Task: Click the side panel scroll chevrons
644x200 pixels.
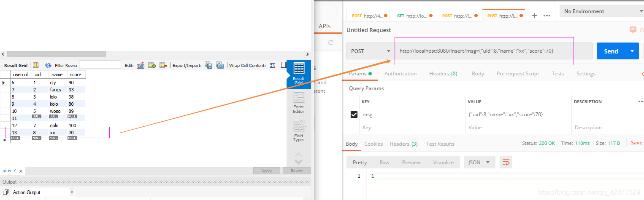Action: [298, 158]
